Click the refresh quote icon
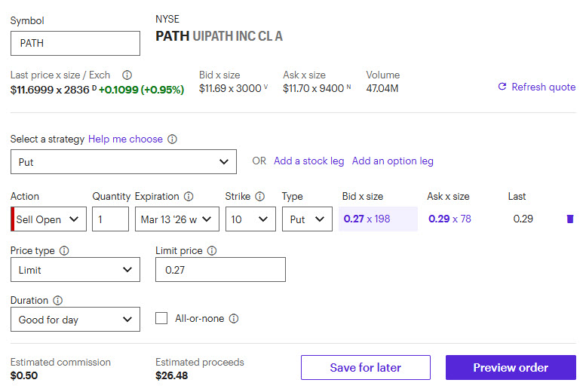The image size is (586, 392). pos(502,87)
